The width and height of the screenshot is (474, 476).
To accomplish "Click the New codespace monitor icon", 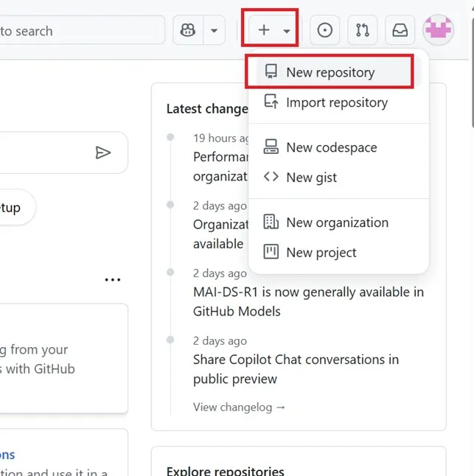I will pos(271,147).
